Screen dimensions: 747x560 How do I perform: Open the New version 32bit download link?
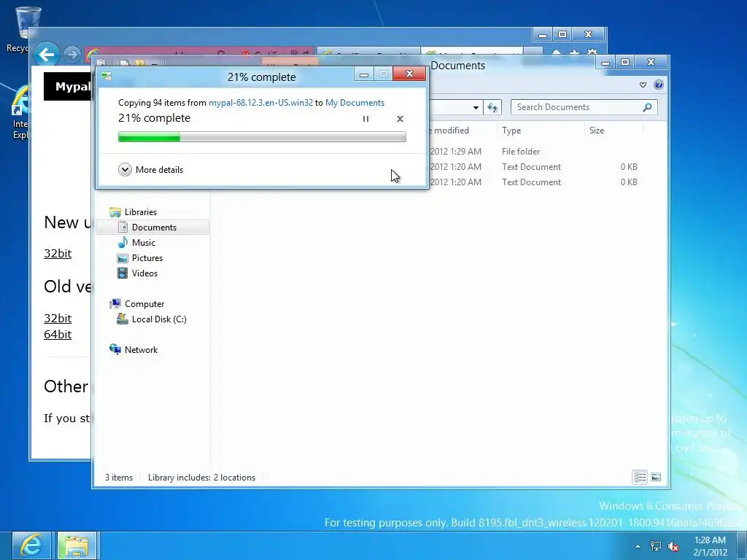pyautogui.click(x=58, y=253)
